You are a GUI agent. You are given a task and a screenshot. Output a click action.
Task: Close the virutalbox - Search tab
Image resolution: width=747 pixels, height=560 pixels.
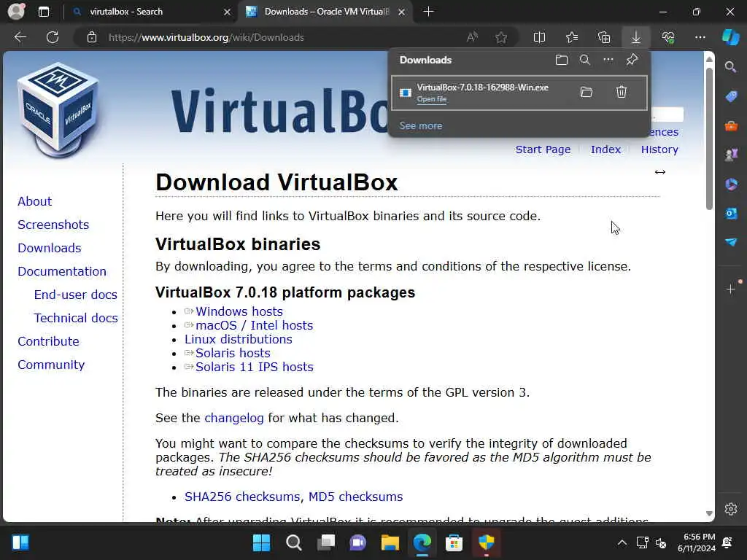pyautogui.click(x=228, y=12)
